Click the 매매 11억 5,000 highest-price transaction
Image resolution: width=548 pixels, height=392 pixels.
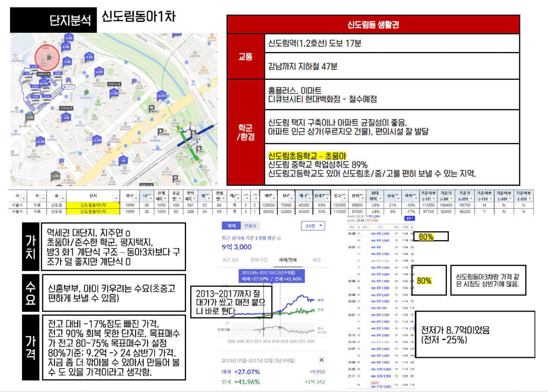[381, 386]
